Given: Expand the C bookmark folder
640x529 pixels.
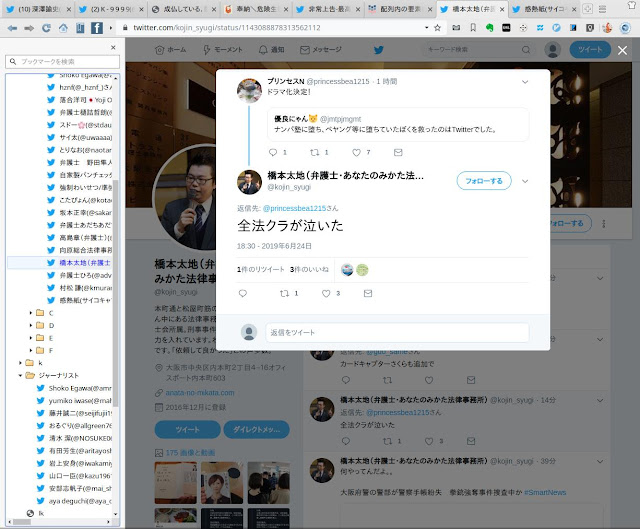Looking at the screenshot, I should click(x=31, y=313).
